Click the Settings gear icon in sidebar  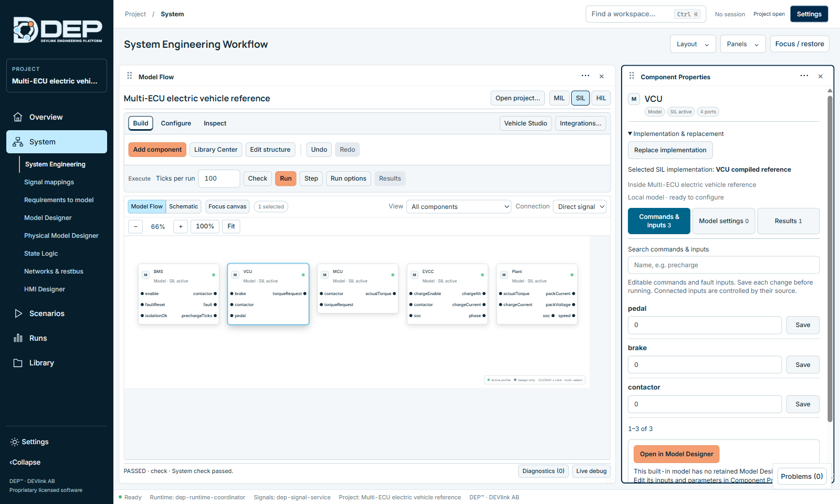[x=15, y=442]
